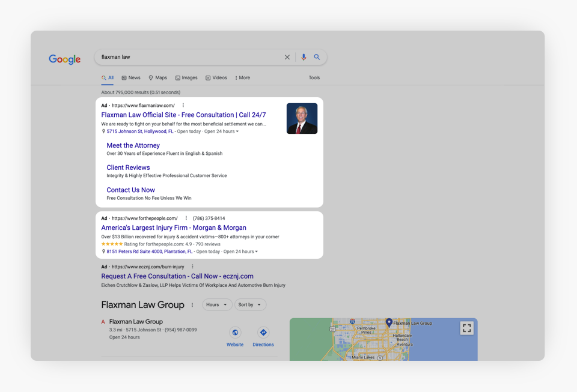
Task: Open three-dot menu next to Flaxman Law Group heading
Action: click(192, 305)
